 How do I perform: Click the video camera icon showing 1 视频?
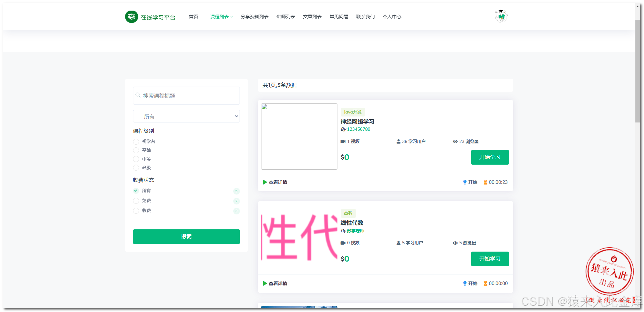[x=343, y=141]
